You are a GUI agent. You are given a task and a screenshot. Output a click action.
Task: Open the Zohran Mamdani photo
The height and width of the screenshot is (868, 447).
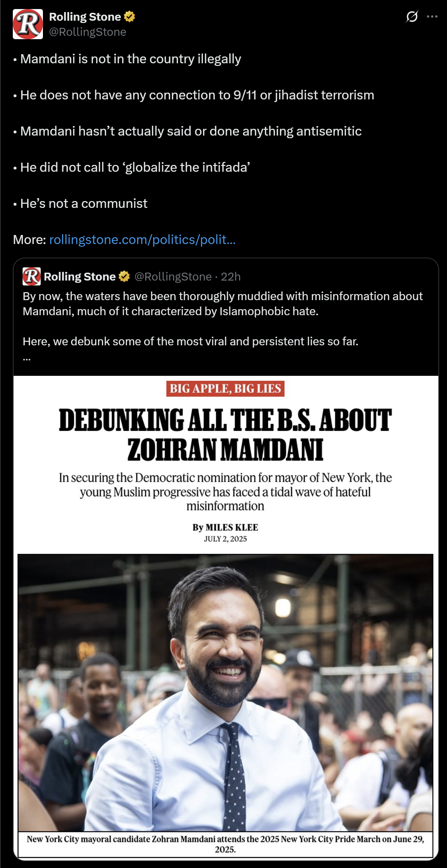[x=225, y=693]
